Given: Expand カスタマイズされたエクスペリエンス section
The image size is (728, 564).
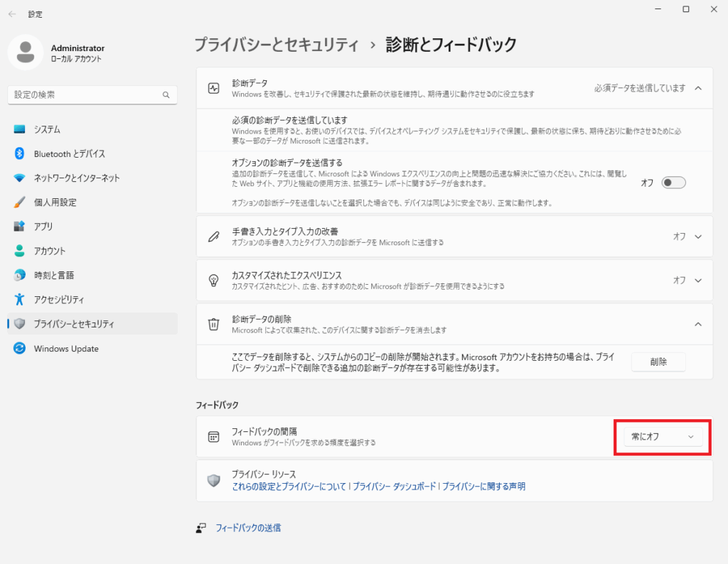Looking at the screenshot, I should [697, 280].
